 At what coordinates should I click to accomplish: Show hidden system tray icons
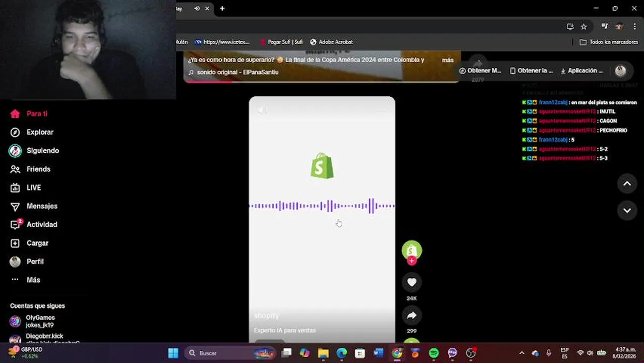(522, 353)
